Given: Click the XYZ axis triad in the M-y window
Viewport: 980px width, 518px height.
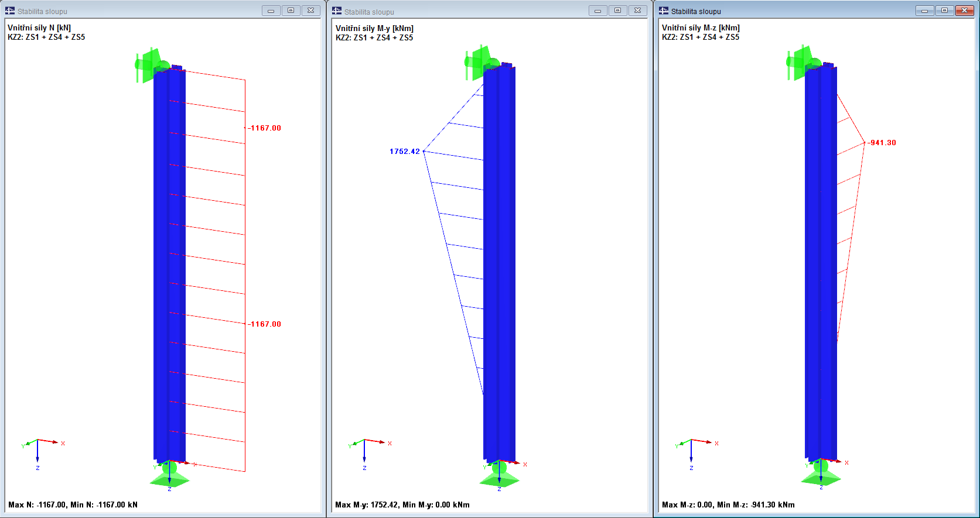Looking at the screenshot, I should [x=369, y=454].
